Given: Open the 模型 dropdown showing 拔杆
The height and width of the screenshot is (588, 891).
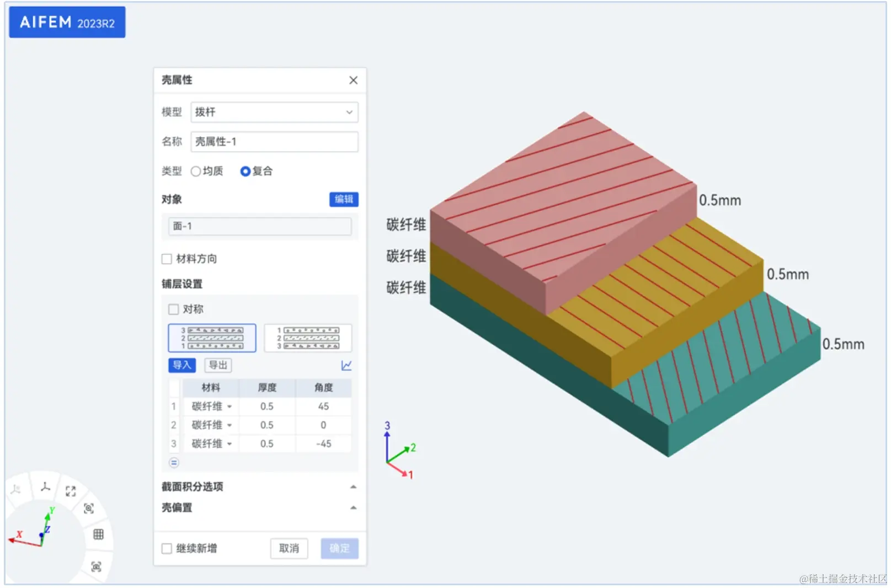Looking at the screenshot, I should pyautogui.click(x=274, y=112).
